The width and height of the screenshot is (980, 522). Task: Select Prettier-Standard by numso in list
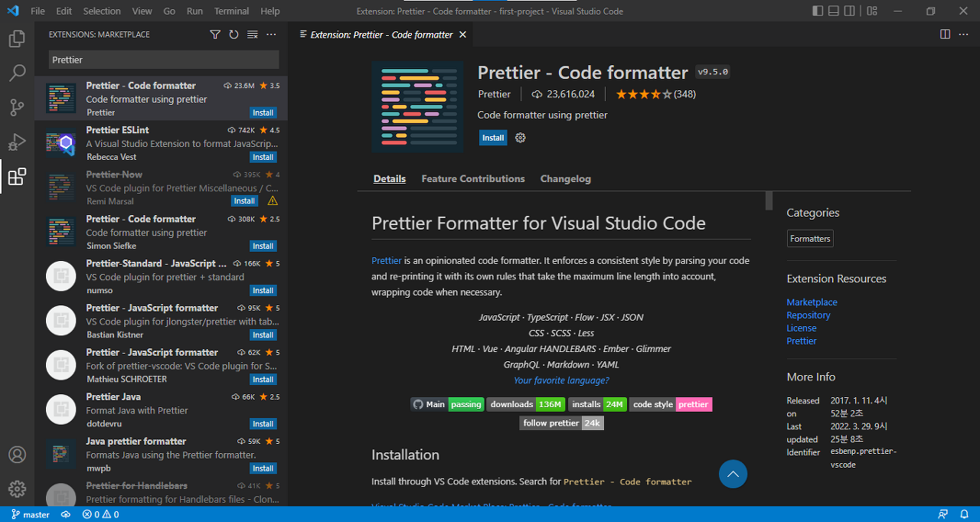click(x=161, y=276)
